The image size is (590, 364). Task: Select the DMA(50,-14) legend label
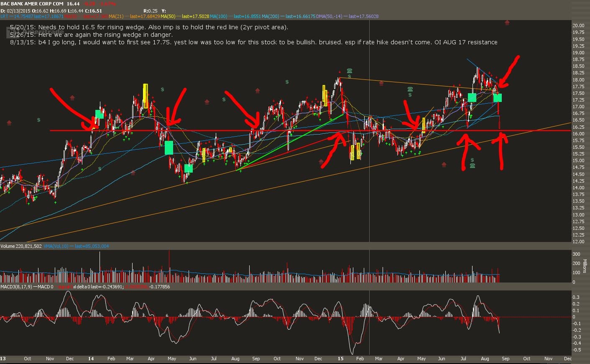point(329,16)
